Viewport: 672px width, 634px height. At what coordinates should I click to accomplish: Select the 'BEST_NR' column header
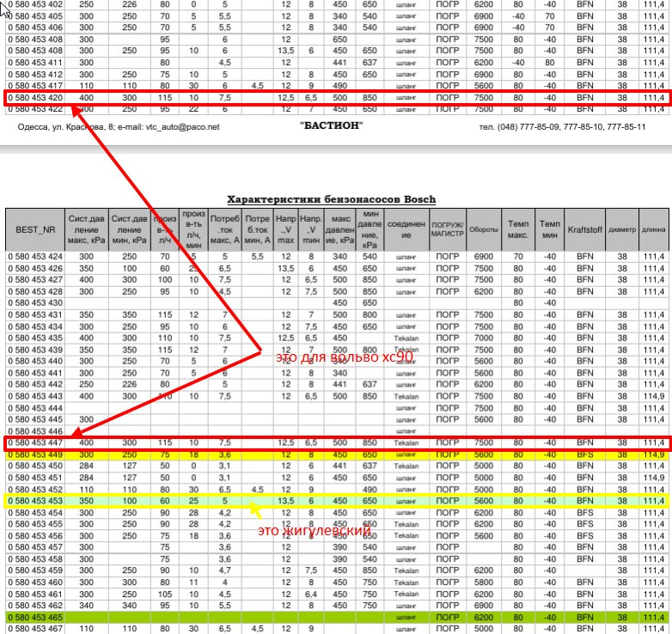pyautogui.click(x=35, y=229)
